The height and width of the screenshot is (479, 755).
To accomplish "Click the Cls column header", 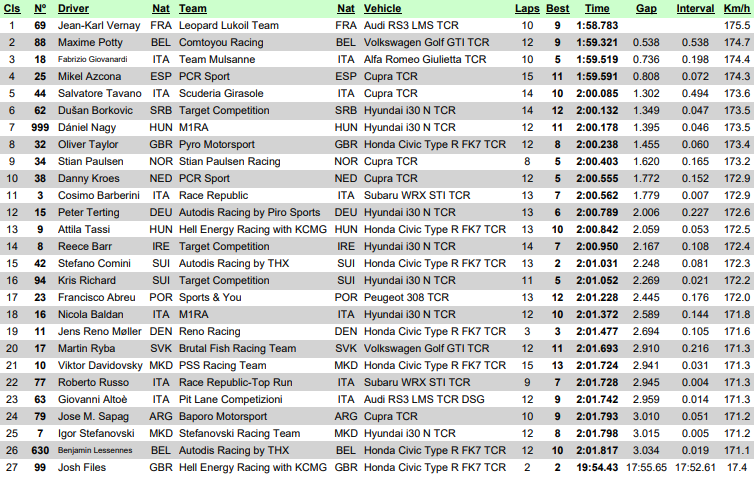I will pyautogui.click(x=12, y=9).
